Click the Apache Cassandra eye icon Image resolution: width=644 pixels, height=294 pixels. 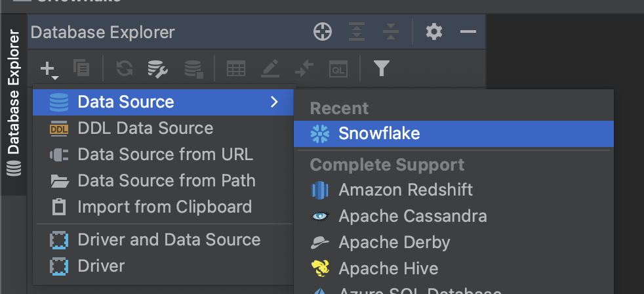[320, 217]
